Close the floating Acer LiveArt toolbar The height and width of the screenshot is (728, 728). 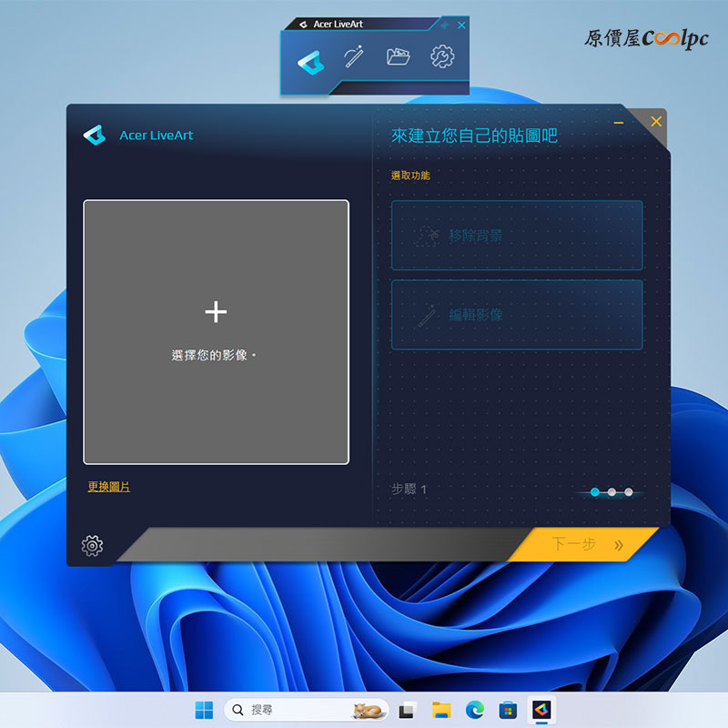(x=461, y=25)
